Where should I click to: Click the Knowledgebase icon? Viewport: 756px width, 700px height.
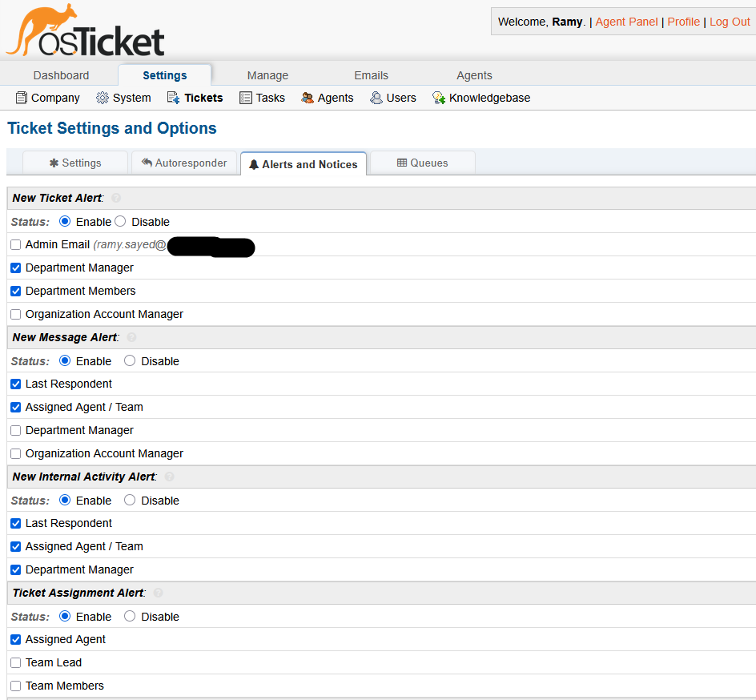439,98
